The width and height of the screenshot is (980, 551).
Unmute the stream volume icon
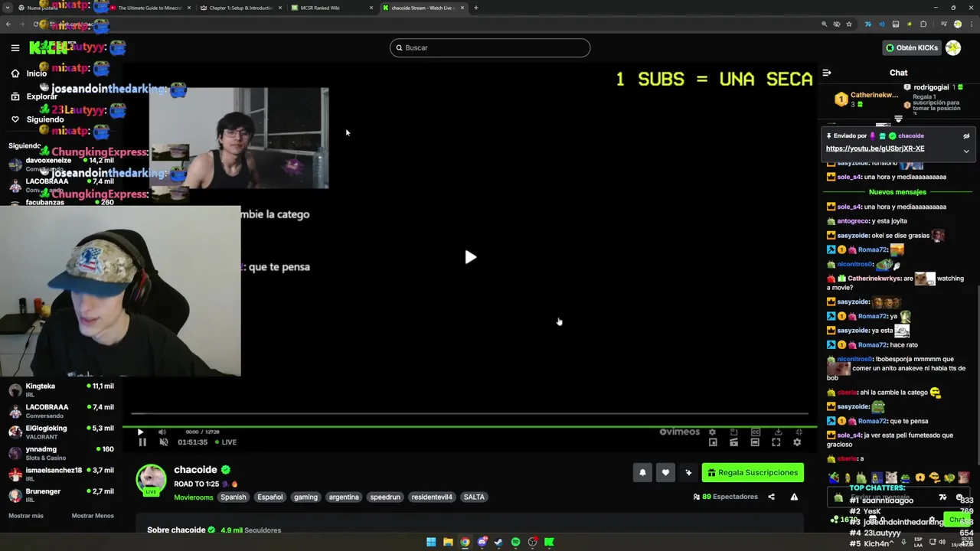163,442
